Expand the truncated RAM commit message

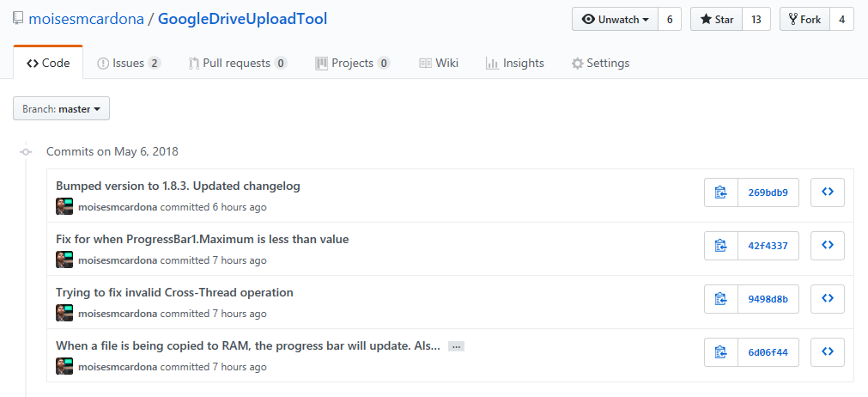[x=456, y=346]
